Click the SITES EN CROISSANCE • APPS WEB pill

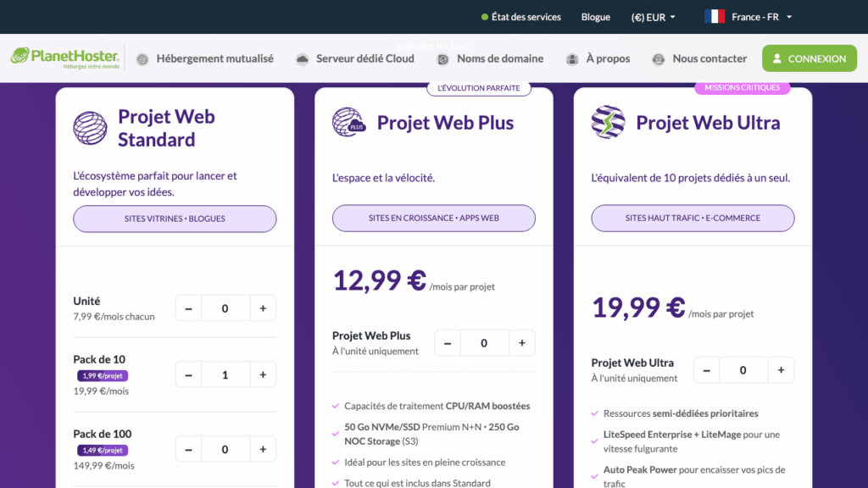click(434, 218)
